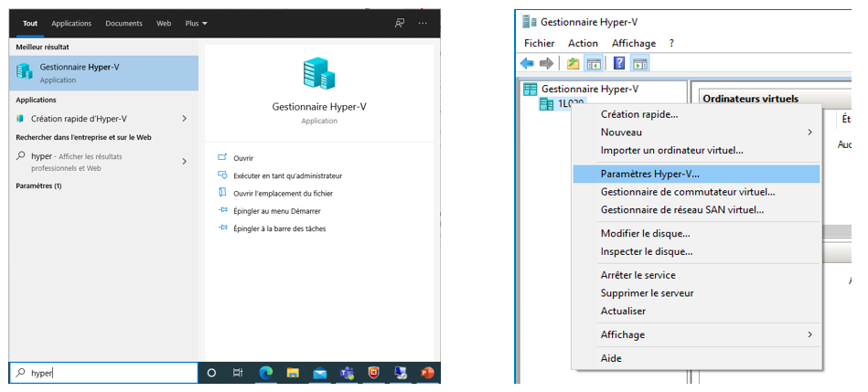
Task: Select the 1L0 server node in the tree
Action: tap(562, 103)
